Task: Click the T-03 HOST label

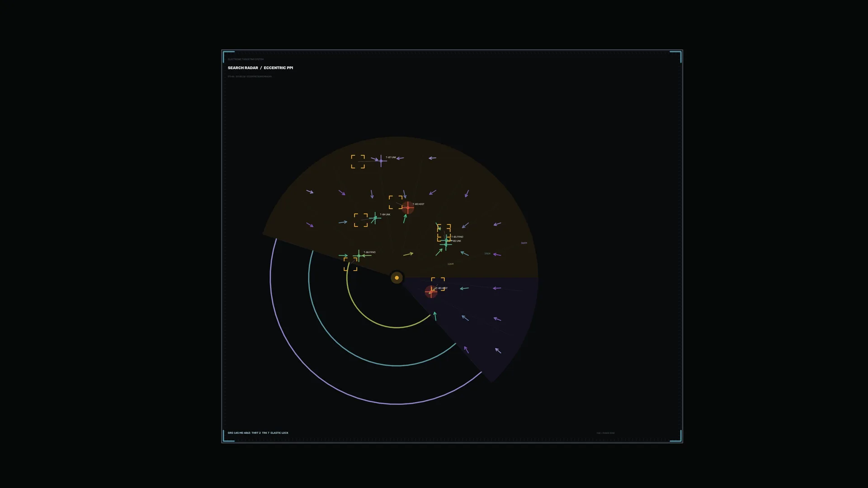Action: 419,204
